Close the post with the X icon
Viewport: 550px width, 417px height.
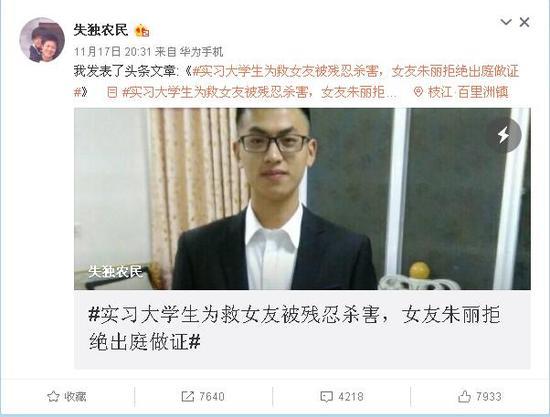point(525,22)
